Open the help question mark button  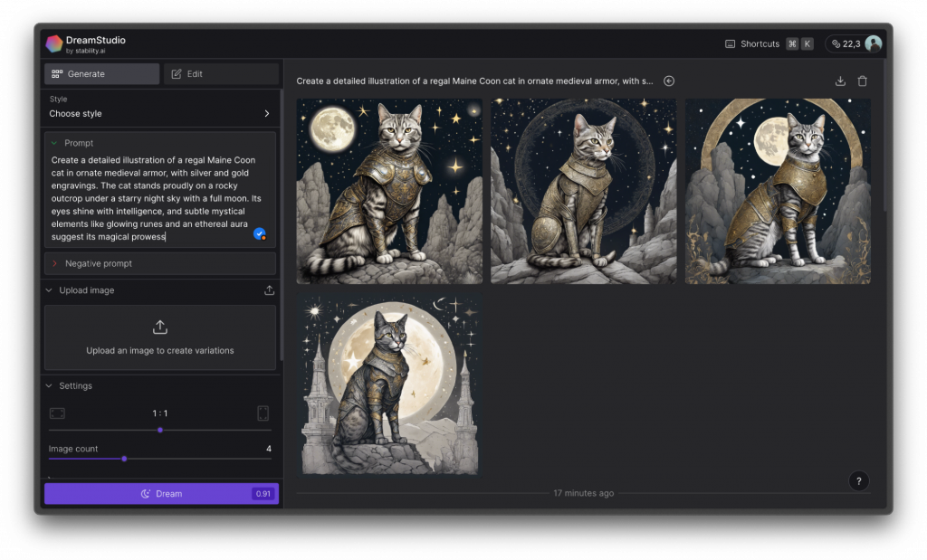pos(859,481)
